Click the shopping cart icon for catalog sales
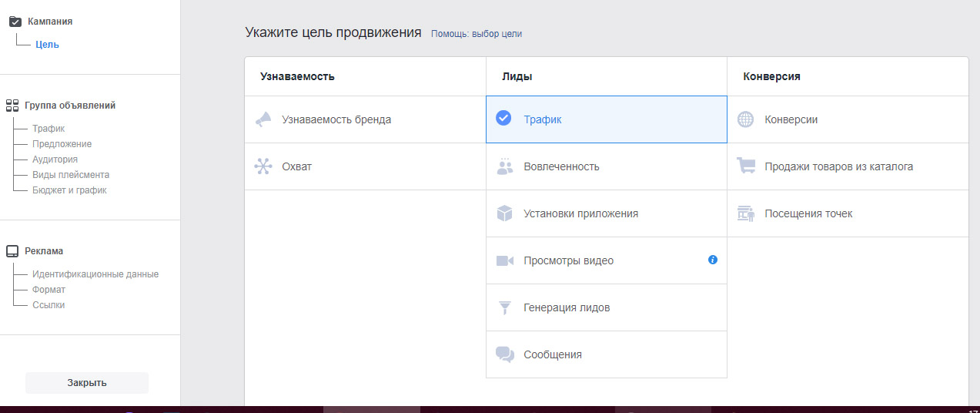Viewport: 980px width, 413px height. (745, 166)
